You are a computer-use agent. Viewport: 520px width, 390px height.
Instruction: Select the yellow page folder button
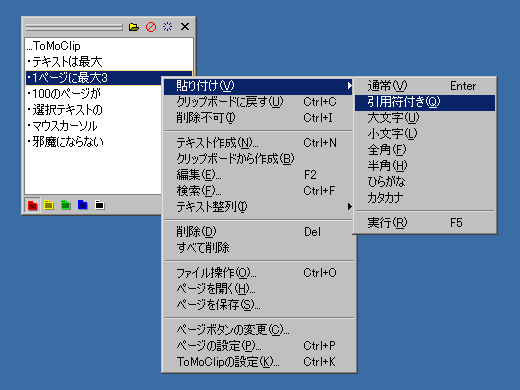[x=49, y=205]
